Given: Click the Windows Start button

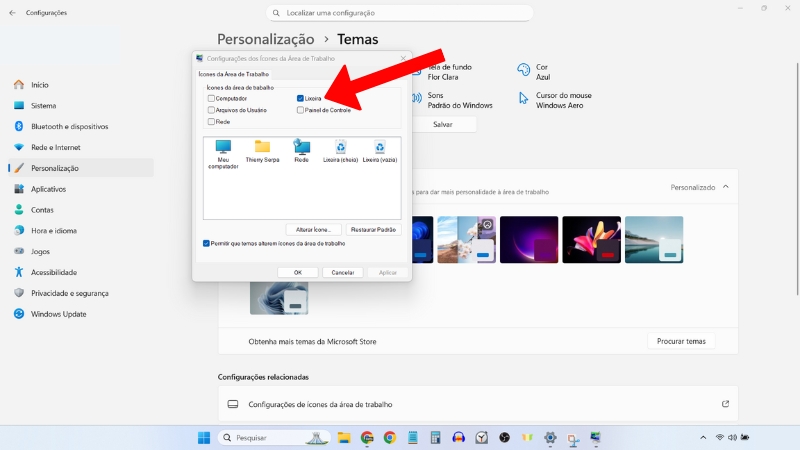Looking at the screenshot, I should [x=204, y=438].
